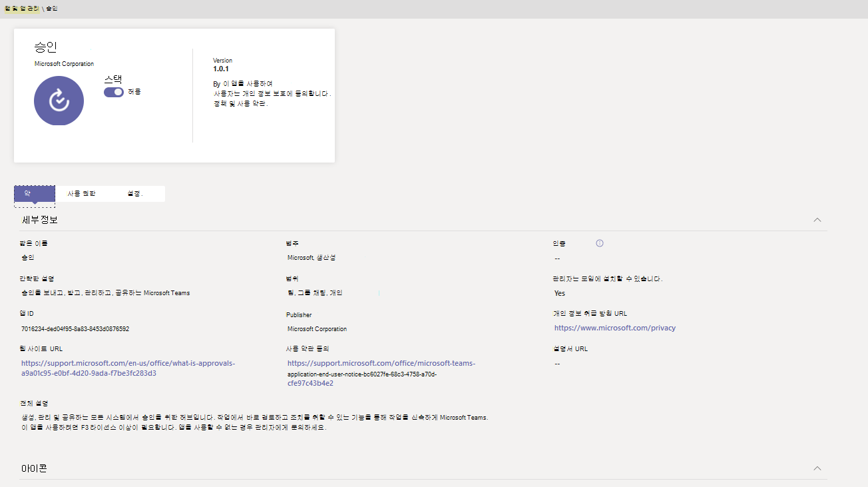This screenshot has width=868, height=487.
Task: Click the 'Microsoft Corporation' text under app title
Action: pos(64,64)
